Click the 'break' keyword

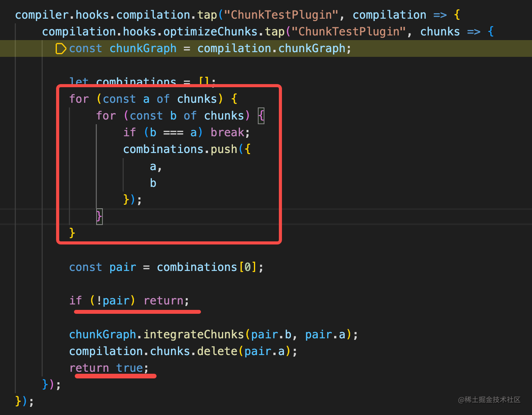227,132
